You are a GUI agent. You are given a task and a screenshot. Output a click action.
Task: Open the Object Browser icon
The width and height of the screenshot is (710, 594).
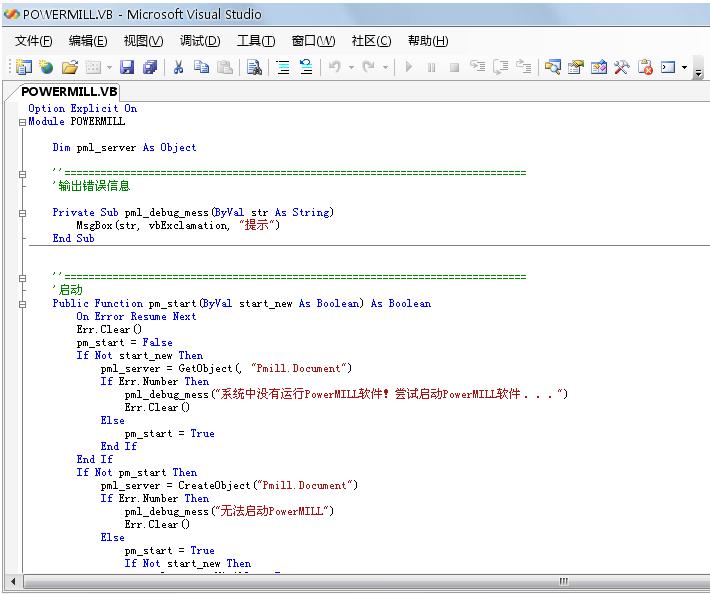[599, 67]
